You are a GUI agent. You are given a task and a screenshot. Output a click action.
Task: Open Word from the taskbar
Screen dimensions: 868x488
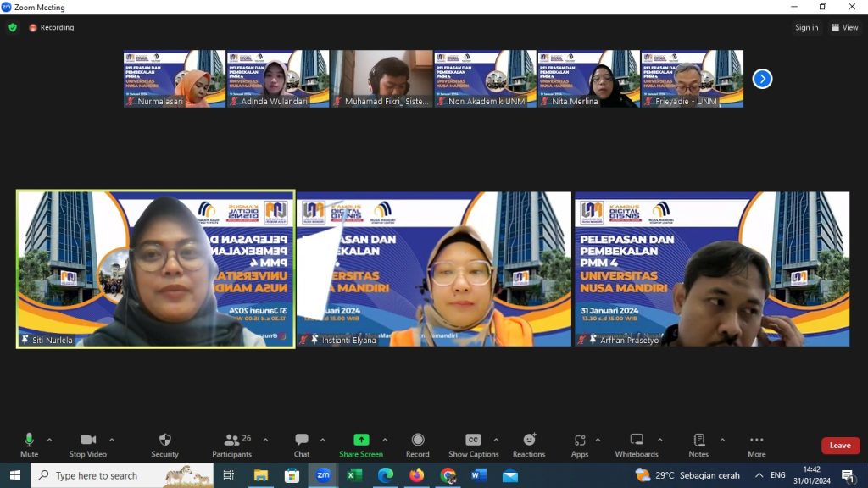click(x=479, y=475)
